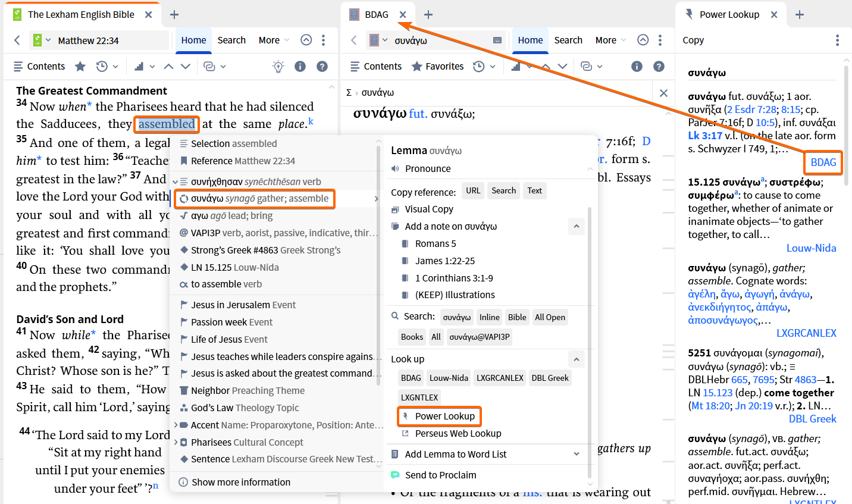The image size is (852, 504).
Task: Click the BDAG resource book icon dropdown
Action: pos(378,40)
